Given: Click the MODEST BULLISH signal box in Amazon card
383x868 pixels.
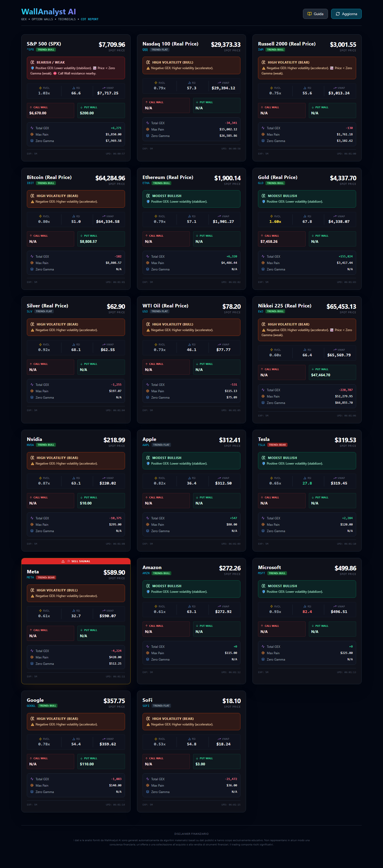Looking at the screenshot, I should pyautogui.click(x=191, y=589).
